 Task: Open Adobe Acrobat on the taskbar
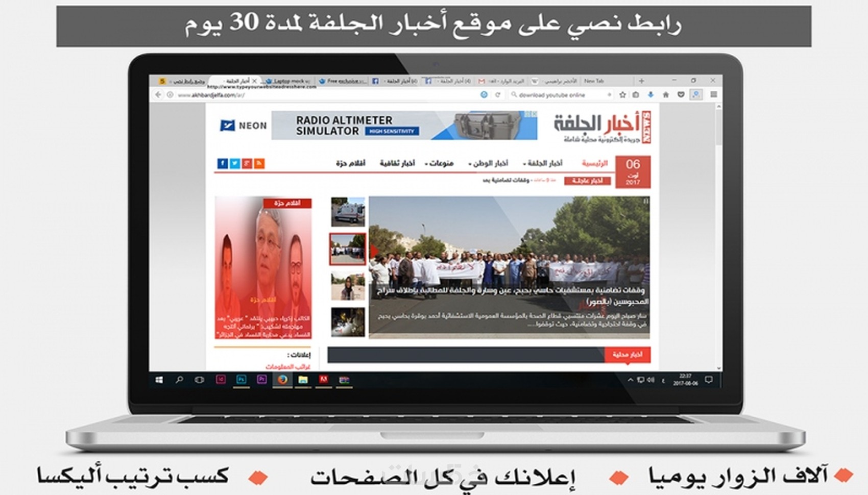pyautogui.click(x=324, y=379)
